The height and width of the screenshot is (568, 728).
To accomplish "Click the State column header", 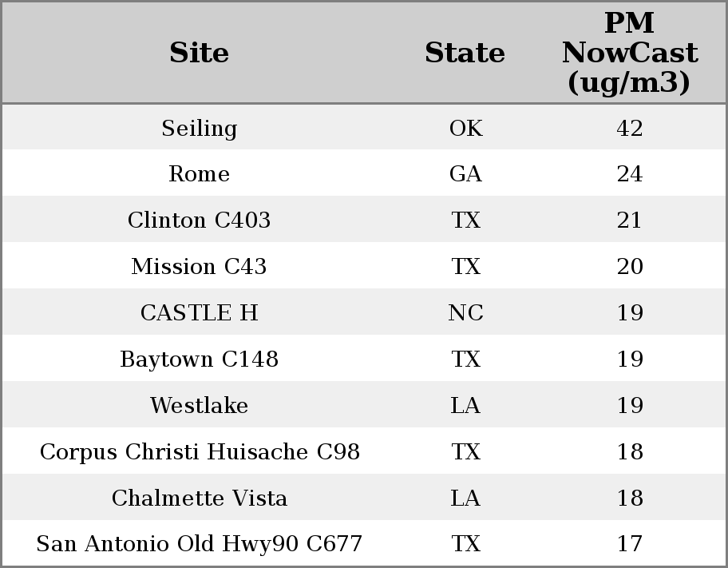I will coord(465,53).
